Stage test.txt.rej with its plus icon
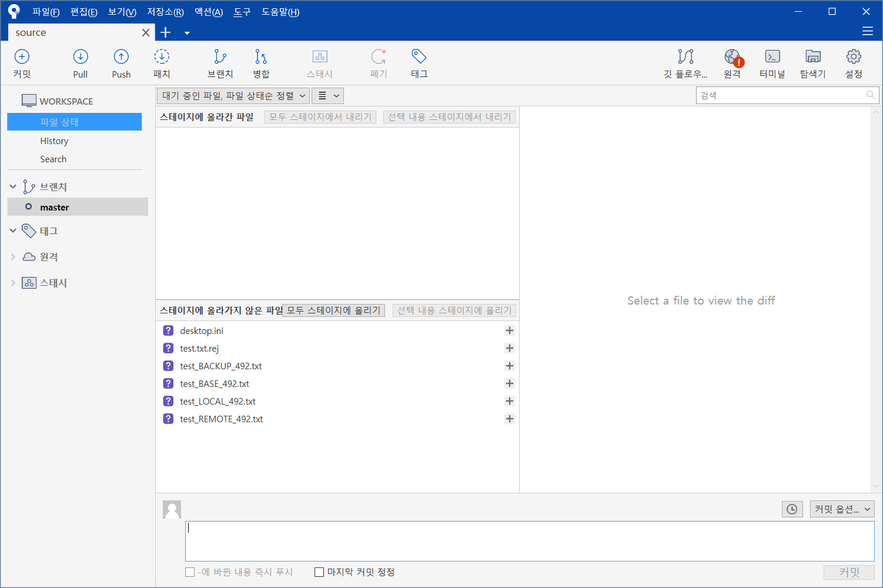This screenshot has width=883, height=588. pos(510,348)
